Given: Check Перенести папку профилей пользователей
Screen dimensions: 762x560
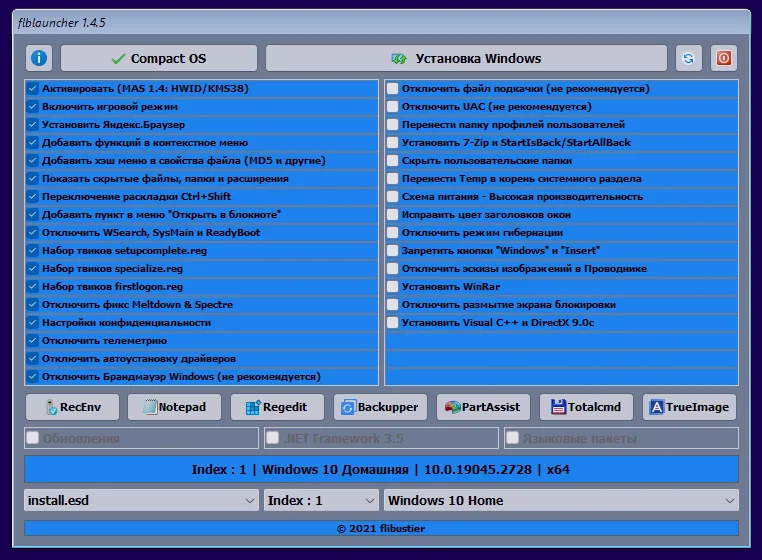Looking at the screenshot, I should [393, 124].
